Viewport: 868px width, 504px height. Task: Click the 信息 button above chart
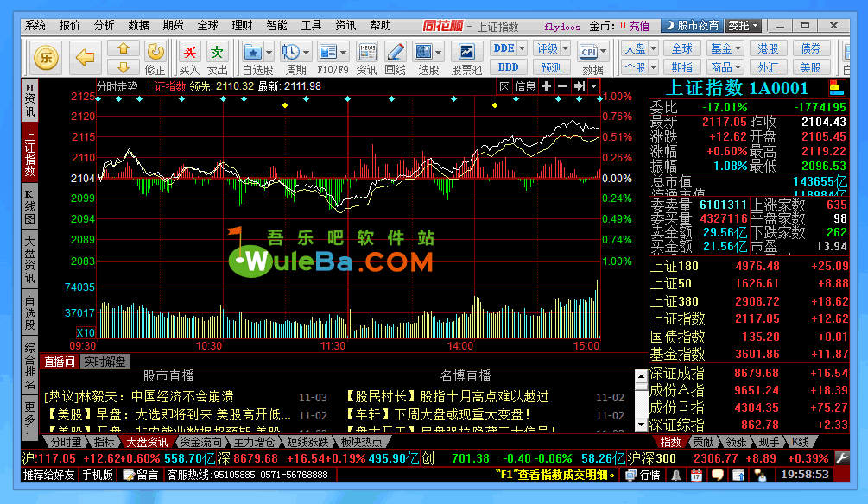coord(525,86)
